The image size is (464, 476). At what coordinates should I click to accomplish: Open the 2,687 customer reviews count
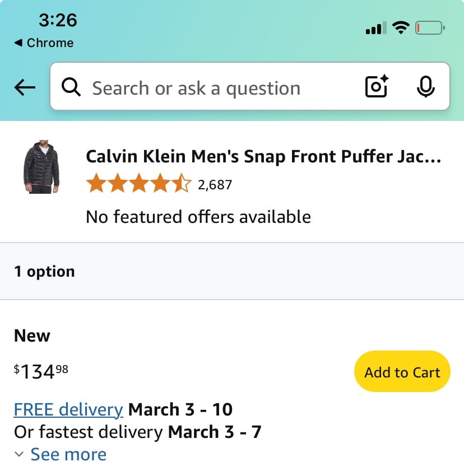click(x=215, y=185)
